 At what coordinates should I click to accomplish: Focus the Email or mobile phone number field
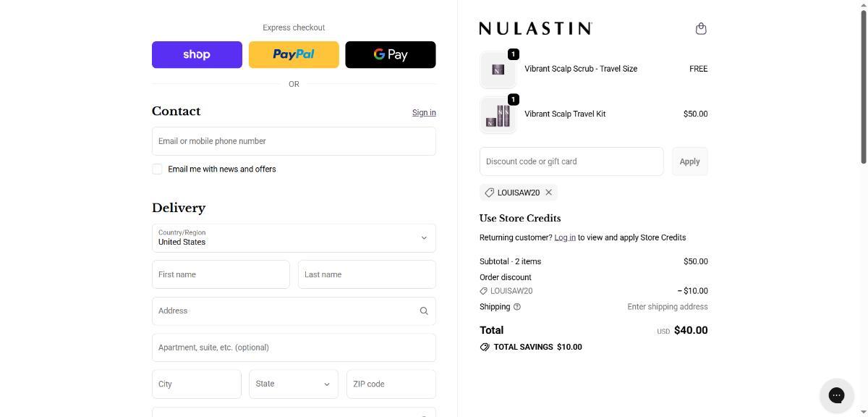point(294,141)
